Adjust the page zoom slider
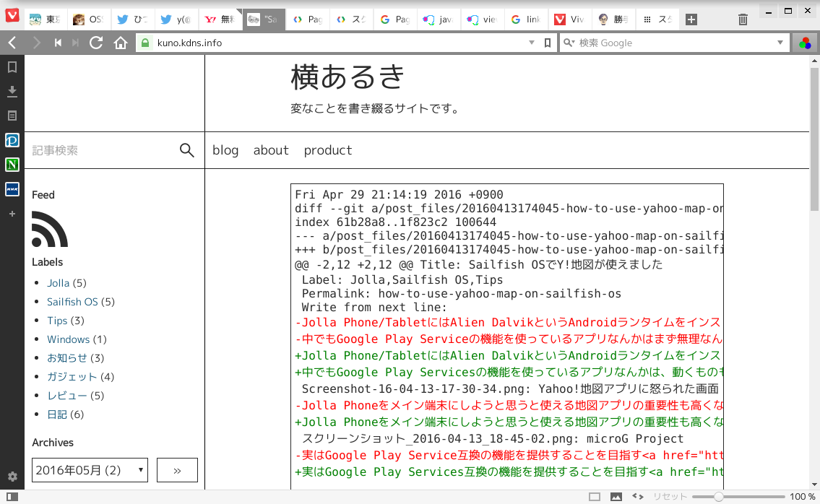 point(738,497)
